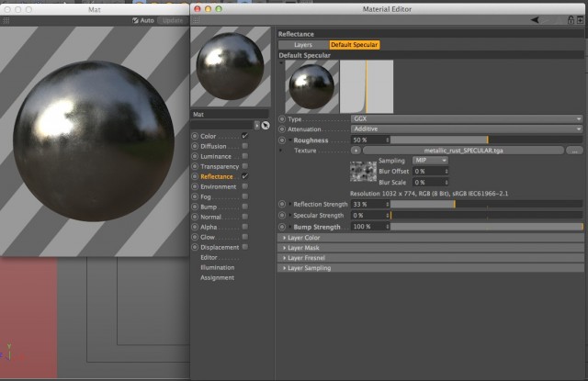The height and width of the screenshot is (381, 588).
Task: Enable the Transparency channel checkbox
Action: pyautogui.click(x=245, y=166)
